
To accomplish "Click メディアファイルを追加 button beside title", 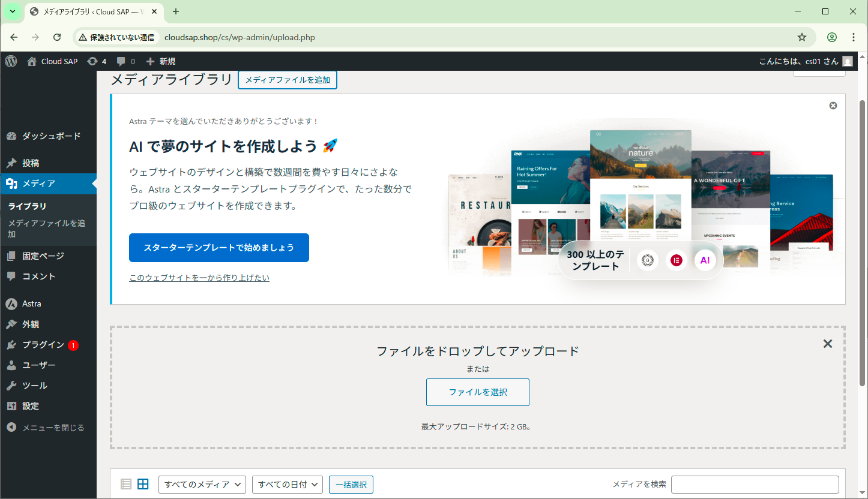I will tap(288, 80).
